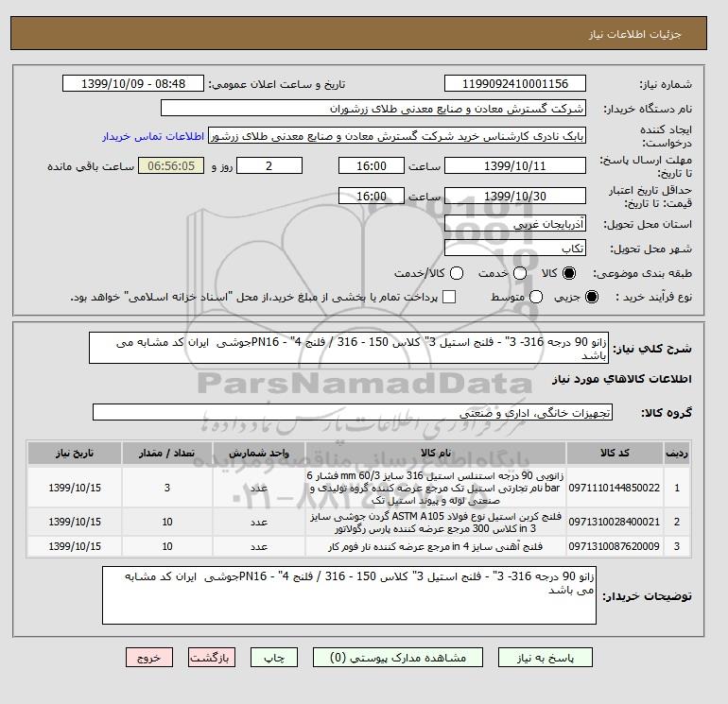Click the response deadline time 16:00 field
Image resolution: width=728 pixels, height=704 pixels.
coord(372,165)
